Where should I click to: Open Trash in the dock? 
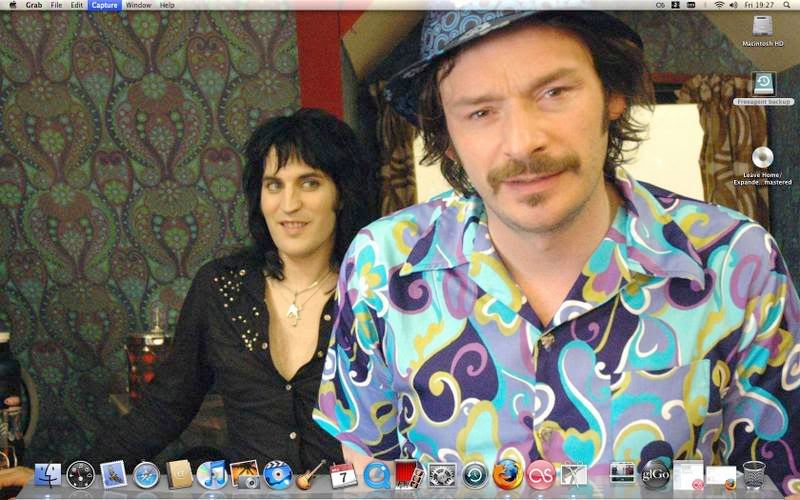pos(754,474)
